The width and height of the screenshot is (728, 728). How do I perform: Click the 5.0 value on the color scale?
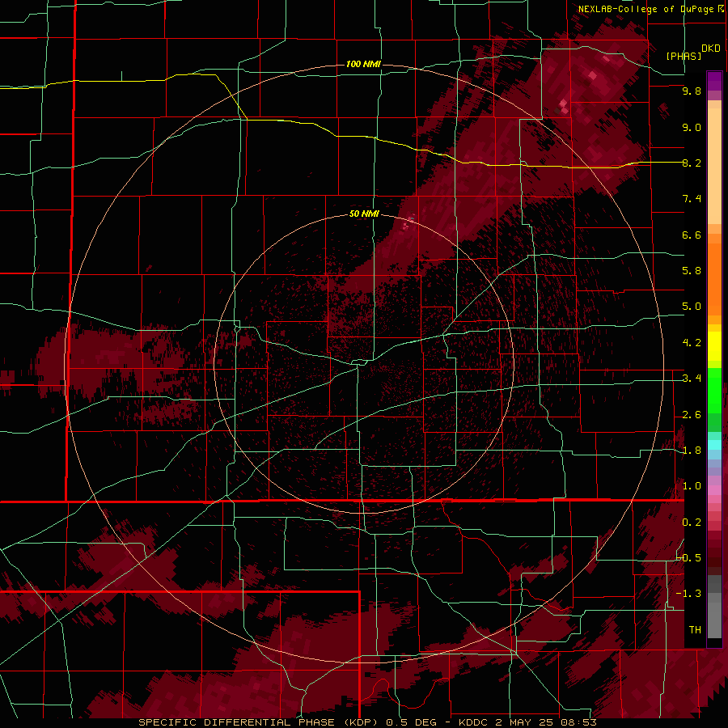click(x=692, y=307)
